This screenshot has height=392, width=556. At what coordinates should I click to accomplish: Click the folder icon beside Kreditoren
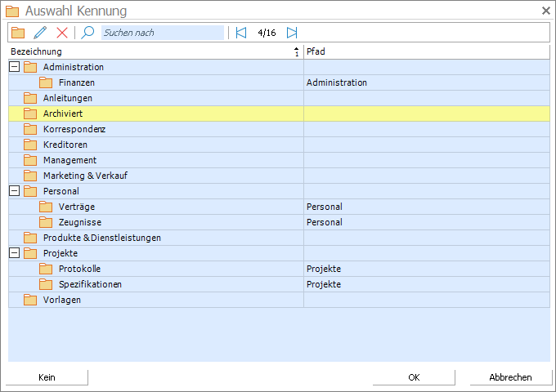tap(30, 145)
